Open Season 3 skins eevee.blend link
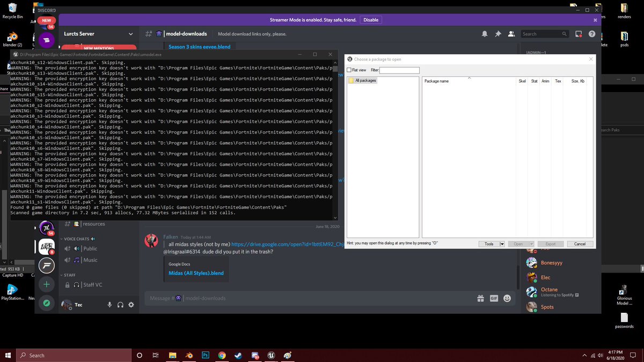This screenshot has height=362, width=644. point(199,47)
